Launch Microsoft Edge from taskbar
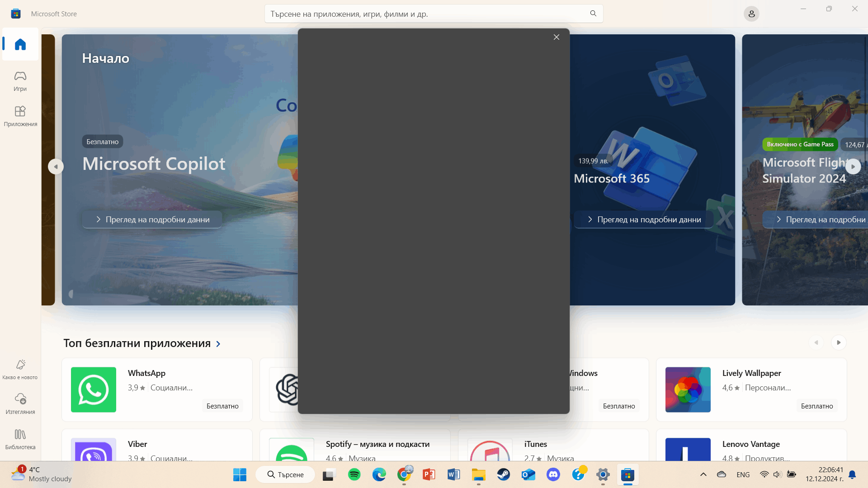 click(379, 474)
